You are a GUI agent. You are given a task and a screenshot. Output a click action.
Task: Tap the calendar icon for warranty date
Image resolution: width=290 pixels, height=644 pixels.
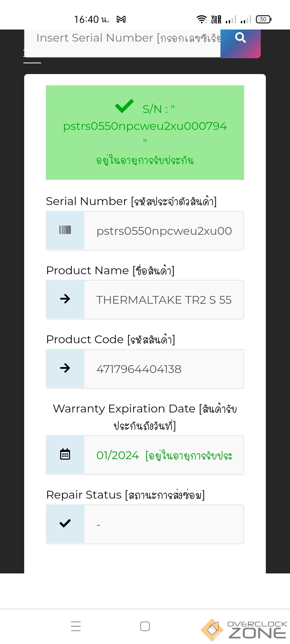[65, 454]
